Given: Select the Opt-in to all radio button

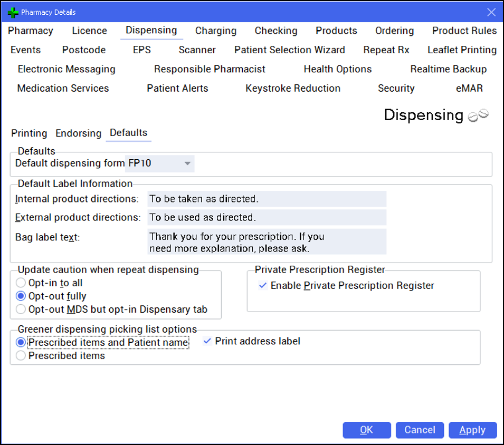Looking at the screenshot, I should tap(21, 283).
